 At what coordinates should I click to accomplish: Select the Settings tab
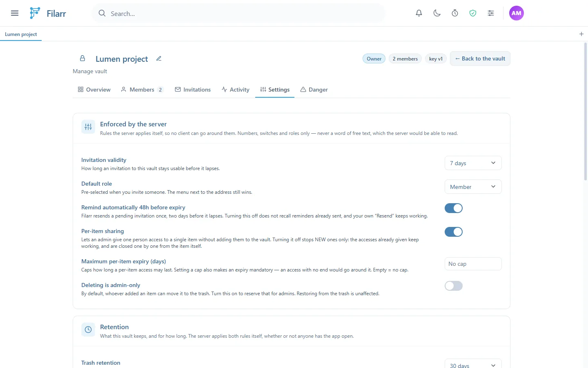click(275, 90)
